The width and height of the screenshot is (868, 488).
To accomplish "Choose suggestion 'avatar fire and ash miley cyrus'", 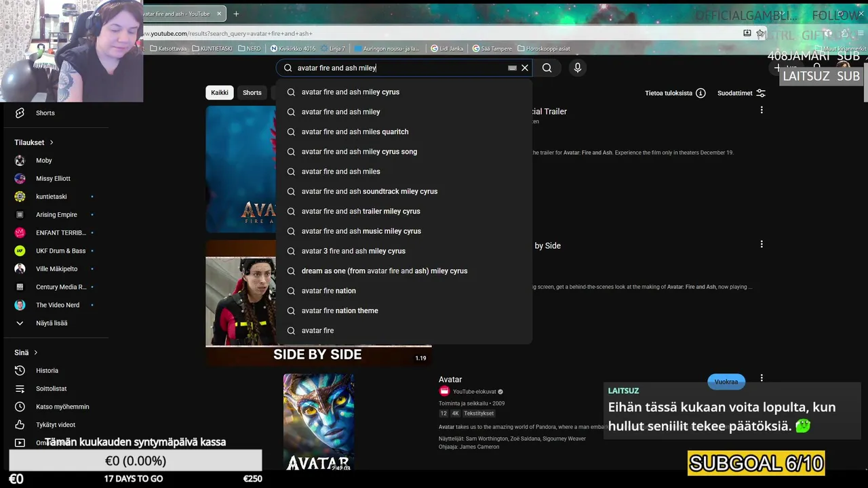I will pyautogui.click(x=404, y=92).
